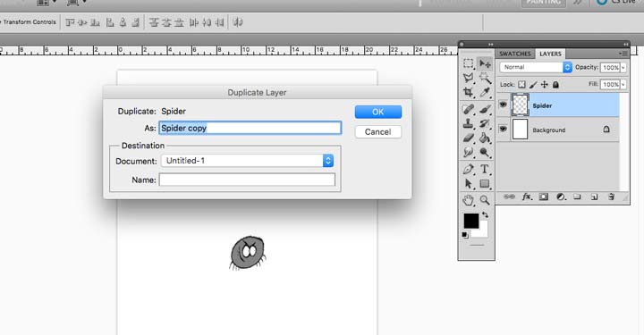
Task: Toggle Lock All padlock icon
Action: pyautogui.click(x=555, y=85)
